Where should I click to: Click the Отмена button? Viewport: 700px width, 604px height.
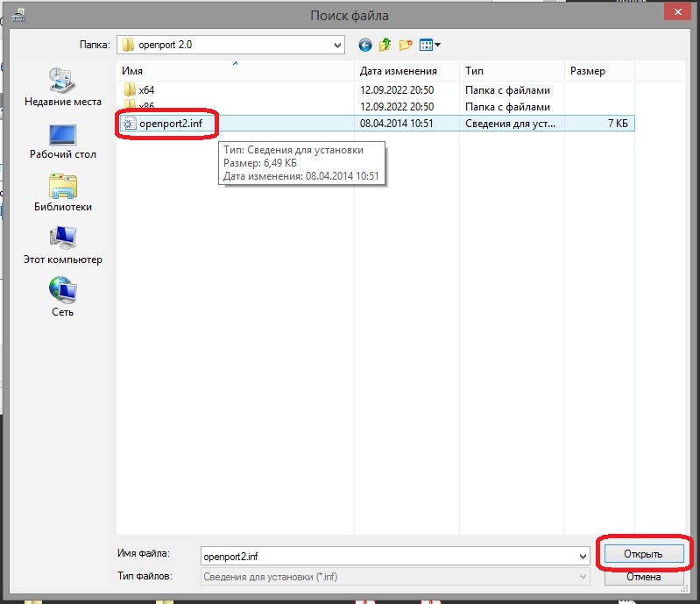(x=644, y=577)
